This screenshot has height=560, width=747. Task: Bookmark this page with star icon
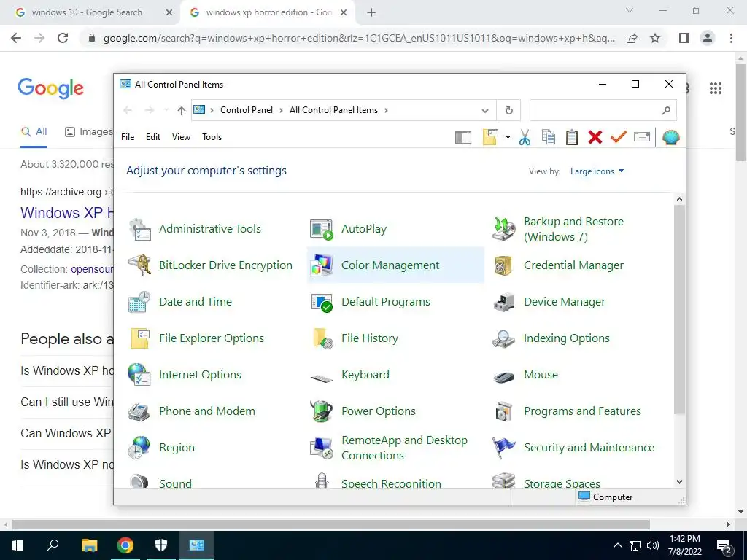point(655,38)
